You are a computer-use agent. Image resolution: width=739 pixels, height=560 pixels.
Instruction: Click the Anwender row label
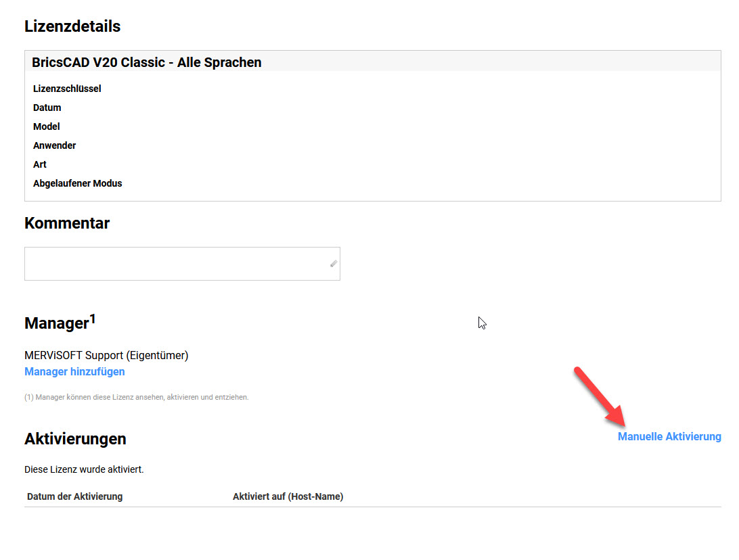(55, 145)
